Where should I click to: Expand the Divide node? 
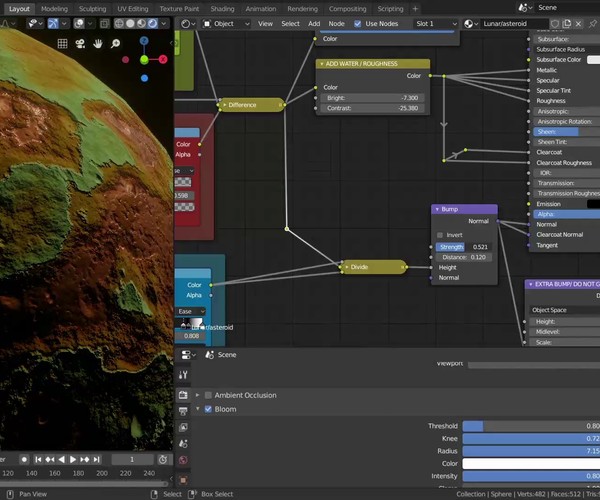tap(347, 267)
